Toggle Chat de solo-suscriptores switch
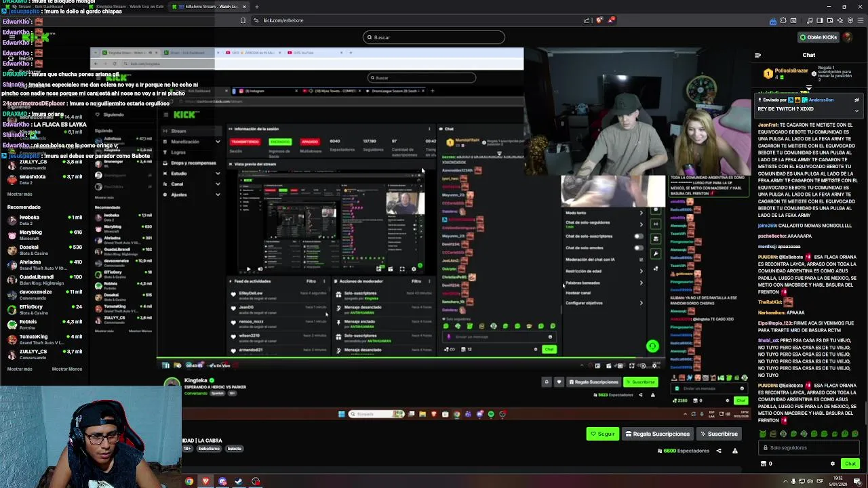 638,237
